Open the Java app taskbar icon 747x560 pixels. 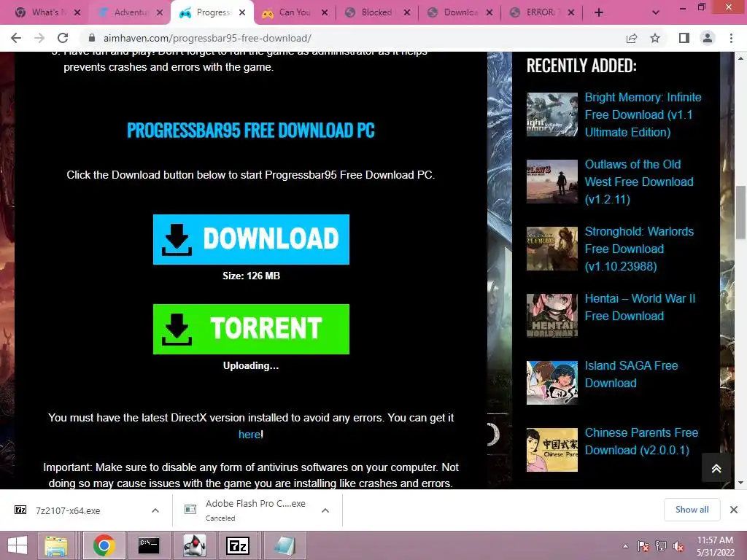coord(194,545)
